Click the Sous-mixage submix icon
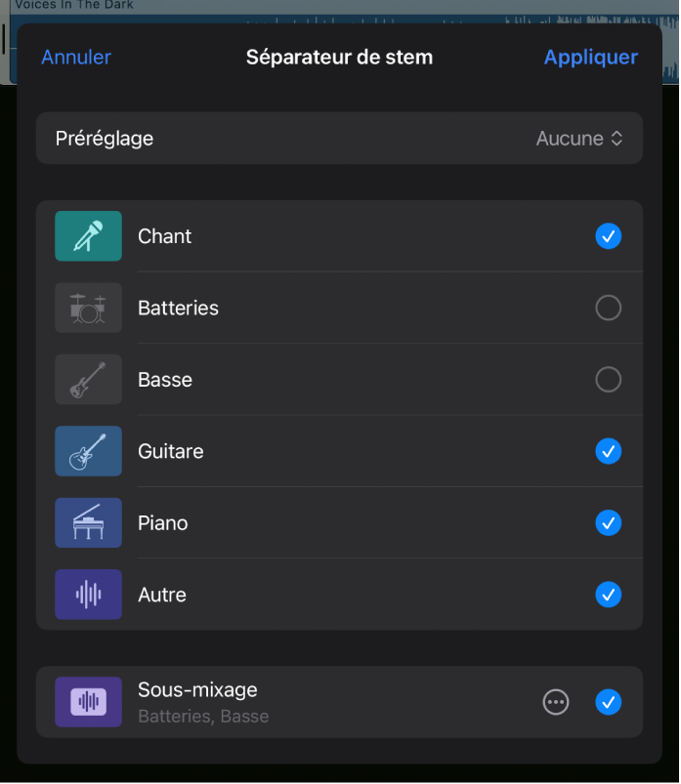681x784 pixels. pos(89,702)
